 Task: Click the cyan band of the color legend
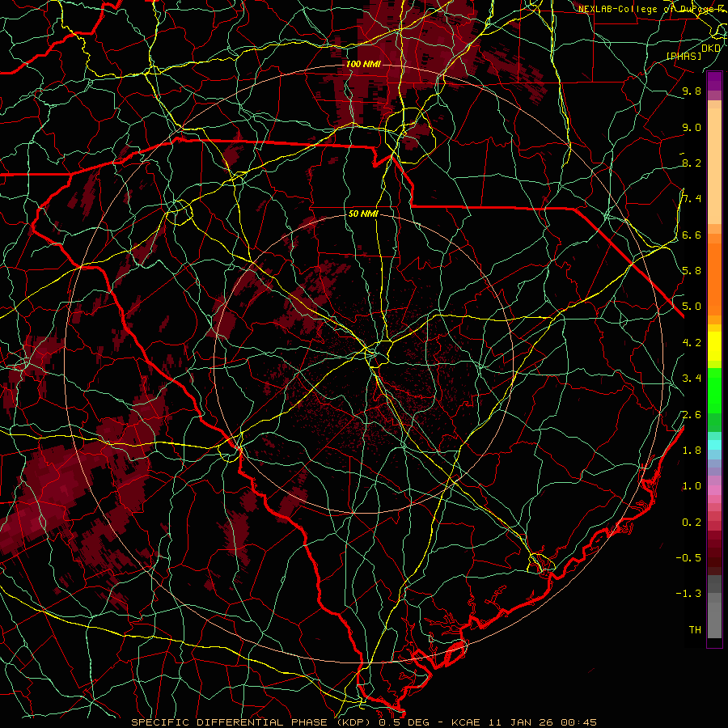(x=714, y=444)
